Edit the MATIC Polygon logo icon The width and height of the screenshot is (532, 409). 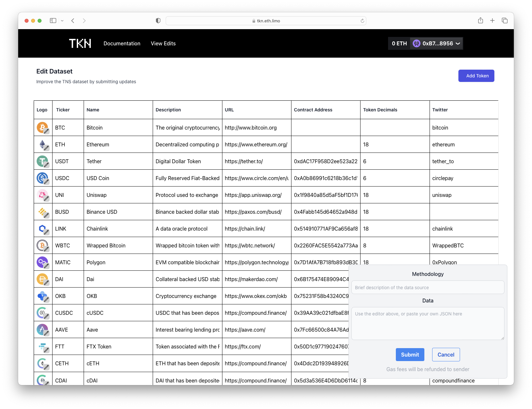click(47, 266)
